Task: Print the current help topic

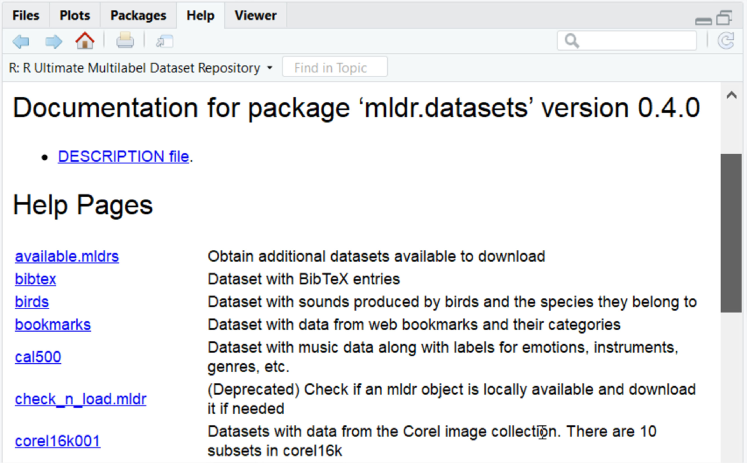Action: (x=124, y=41)
